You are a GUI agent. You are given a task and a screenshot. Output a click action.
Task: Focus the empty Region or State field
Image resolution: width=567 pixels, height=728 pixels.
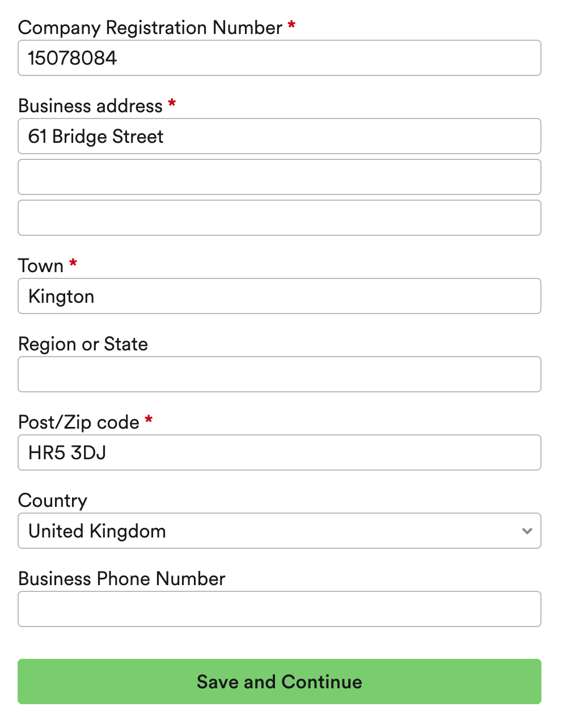[x=279, y=374]
